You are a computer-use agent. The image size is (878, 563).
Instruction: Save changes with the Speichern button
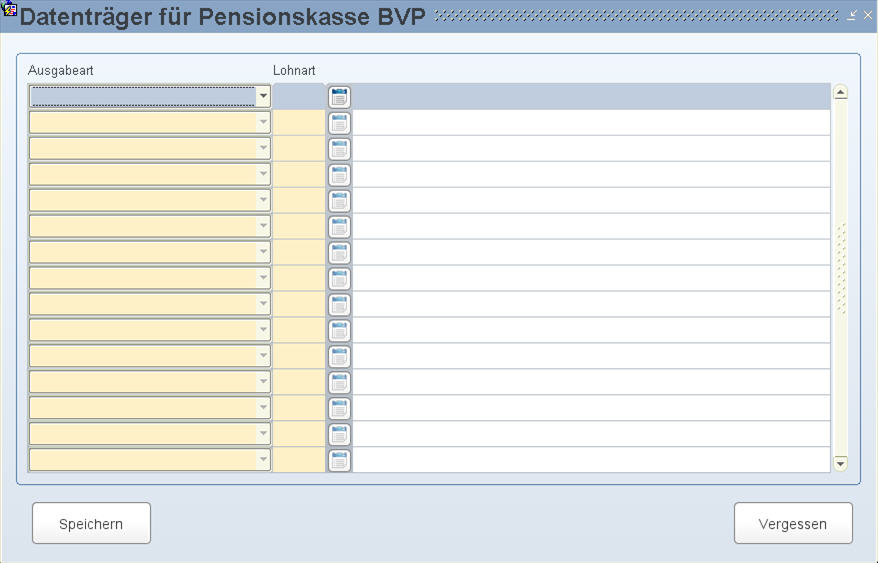91,523
